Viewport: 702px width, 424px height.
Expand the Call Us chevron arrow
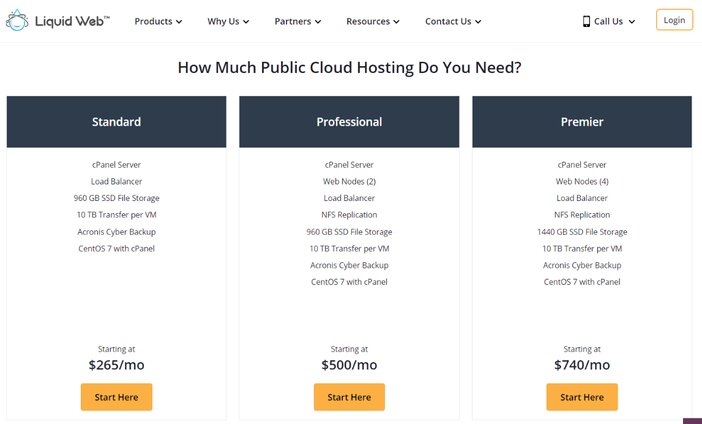tap(632, 21)
